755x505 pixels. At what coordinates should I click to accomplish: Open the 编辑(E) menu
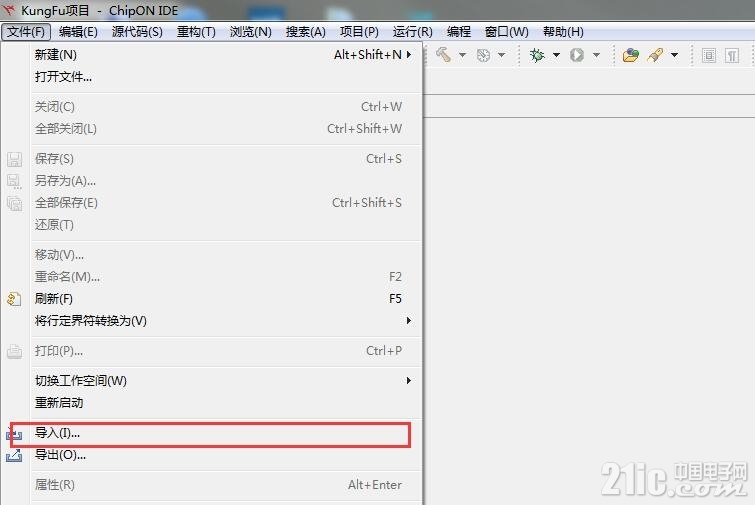point(78,32)
